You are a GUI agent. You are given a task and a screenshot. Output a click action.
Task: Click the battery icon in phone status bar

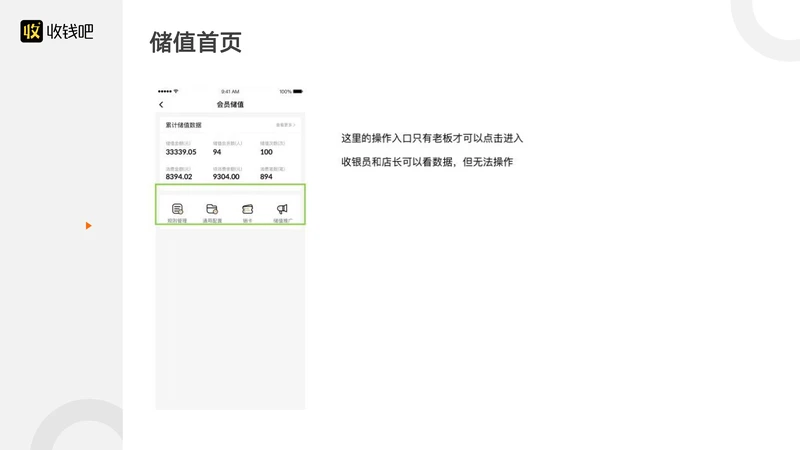click(297, 91)
